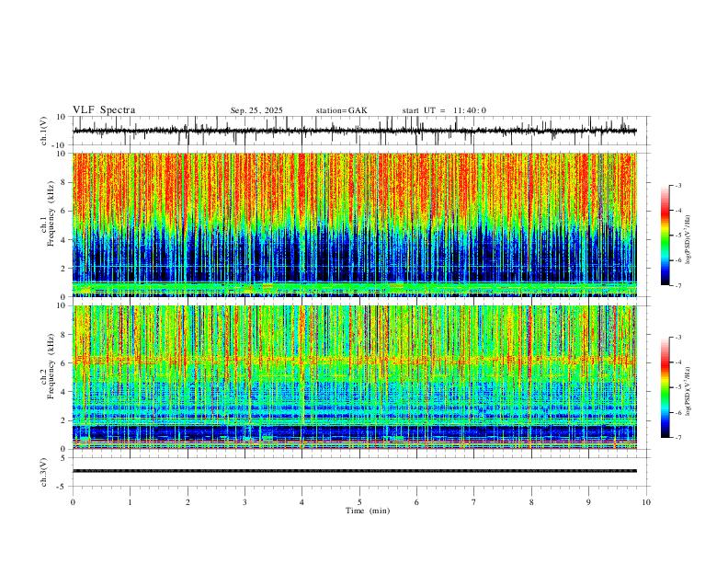The width and height of the screenshot is (728, 563).
Task: Click the "-7" tick on ch.2 color bar
Action: (x=678, y=438)
